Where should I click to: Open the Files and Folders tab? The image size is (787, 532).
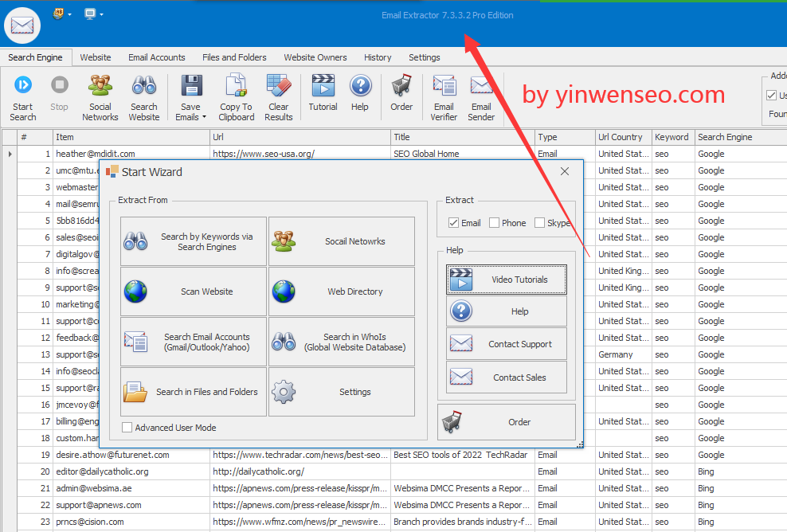[x=234, y=57]
